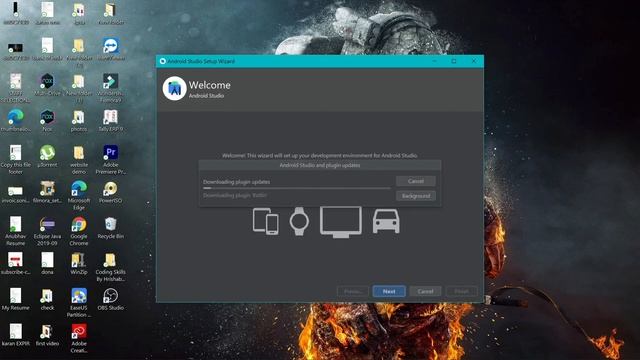The width and height of the screenshot is (640, 360).
Task: Open the Microsoft Edge desktop shortcut
Action: [79, 196]
